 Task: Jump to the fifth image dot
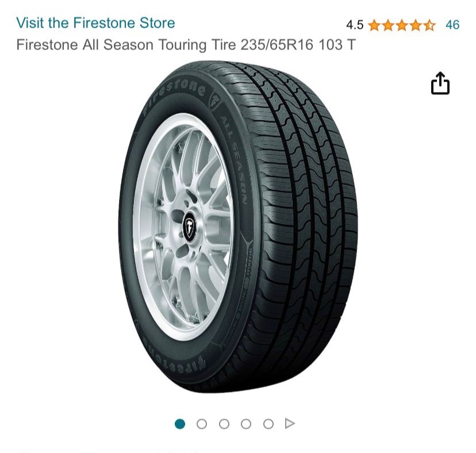268,424
